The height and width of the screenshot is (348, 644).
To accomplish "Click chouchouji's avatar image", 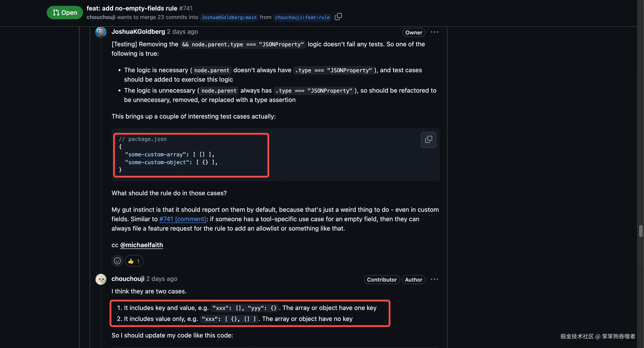I will 101,279.
